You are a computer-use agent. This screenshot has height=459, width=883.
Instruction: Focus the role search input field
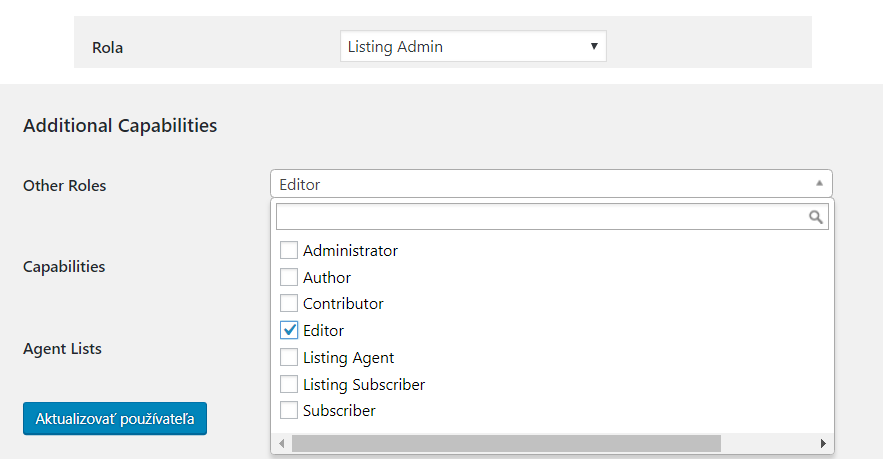tap(552, 217)
